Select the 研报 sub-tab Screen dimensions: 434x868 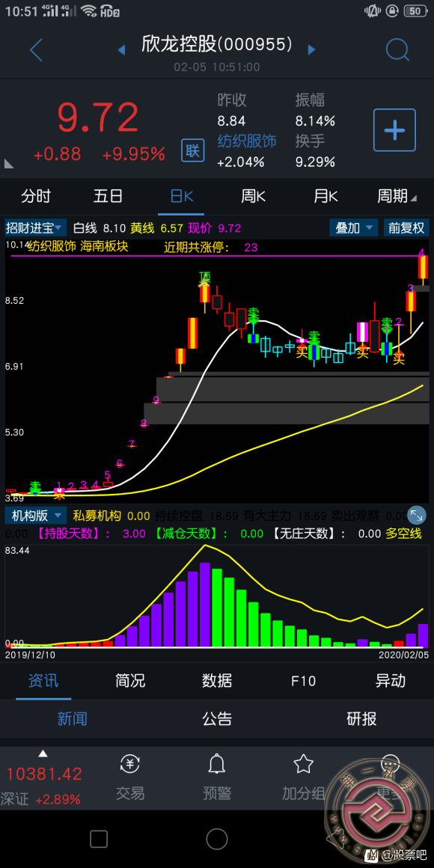pos(361,718)
